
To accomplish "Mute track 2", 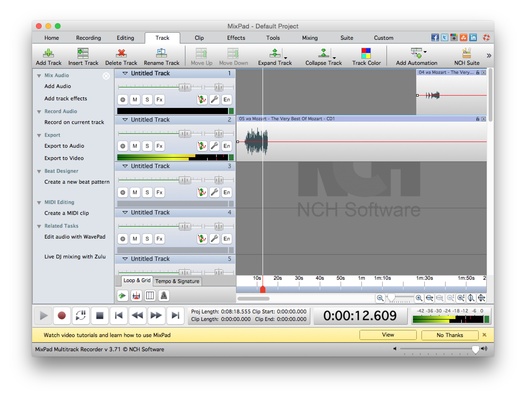I will 135,146.
